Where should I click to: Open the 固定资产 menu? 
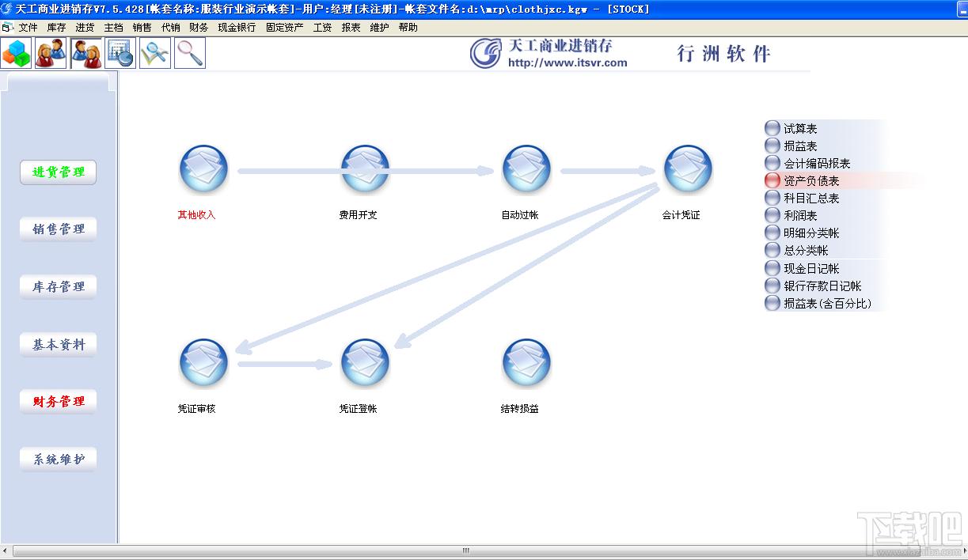point(284,27)
